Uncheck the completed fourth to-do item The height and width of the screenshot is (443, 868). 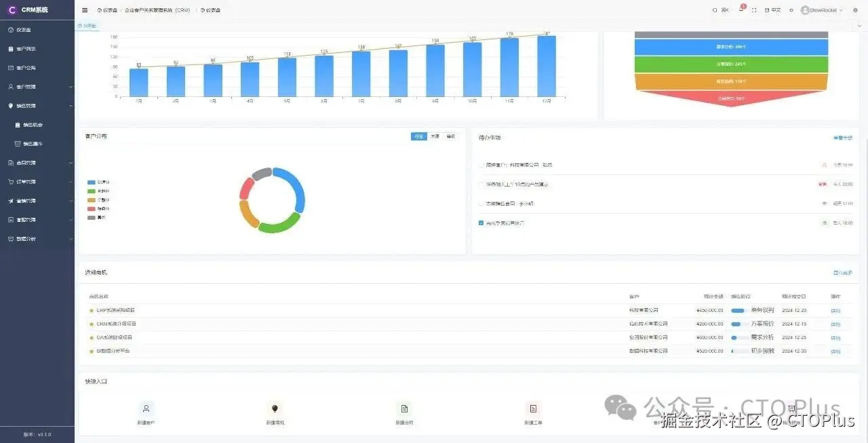[481, 223]
